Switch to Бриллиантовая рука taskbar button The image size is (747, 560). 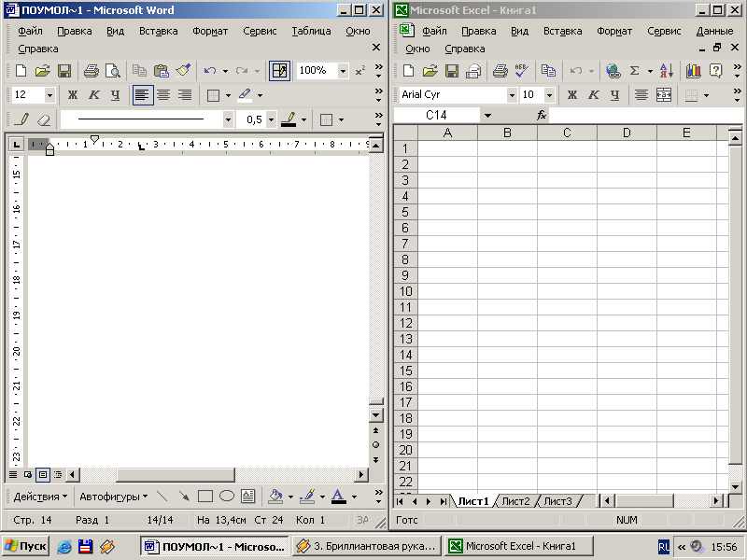click(x=367, y=546)
